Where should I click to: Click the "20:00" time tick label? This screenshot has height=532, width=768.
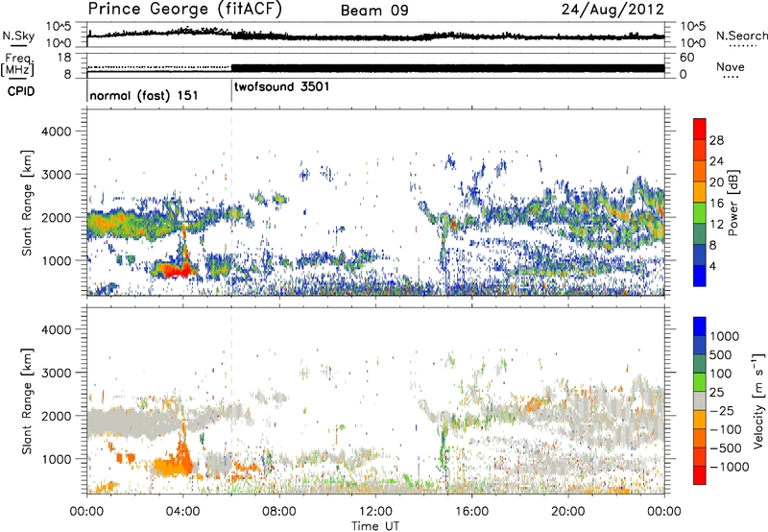[x=567, y=511]
